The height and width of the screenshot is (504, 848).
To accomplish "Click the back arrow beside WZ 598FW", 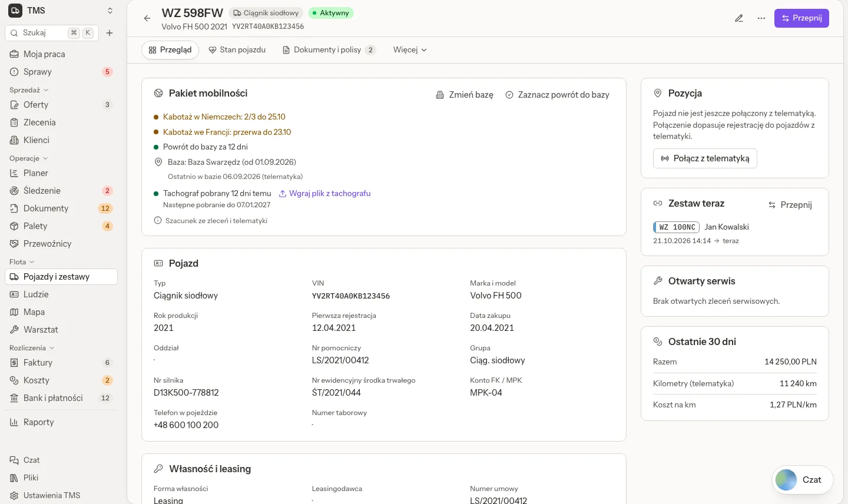I will (x=147, y=18).
